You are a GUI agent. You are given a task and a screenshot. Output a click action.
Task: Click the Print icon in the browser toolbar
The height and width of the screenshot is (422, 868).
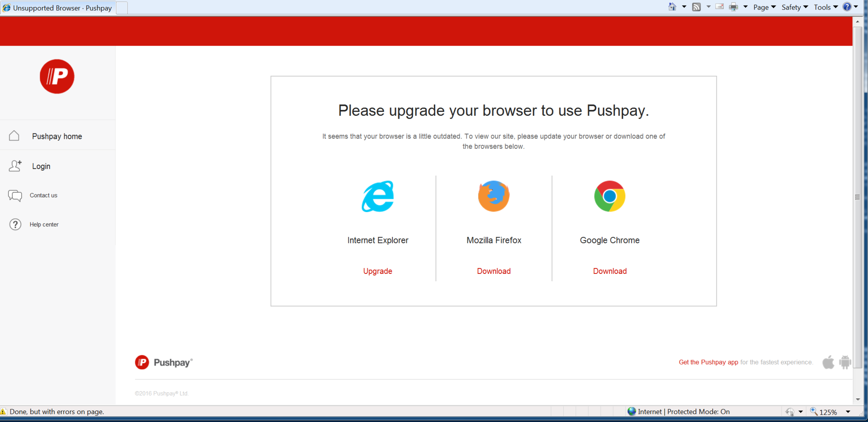pyautogui.click(x=733, y=7)
